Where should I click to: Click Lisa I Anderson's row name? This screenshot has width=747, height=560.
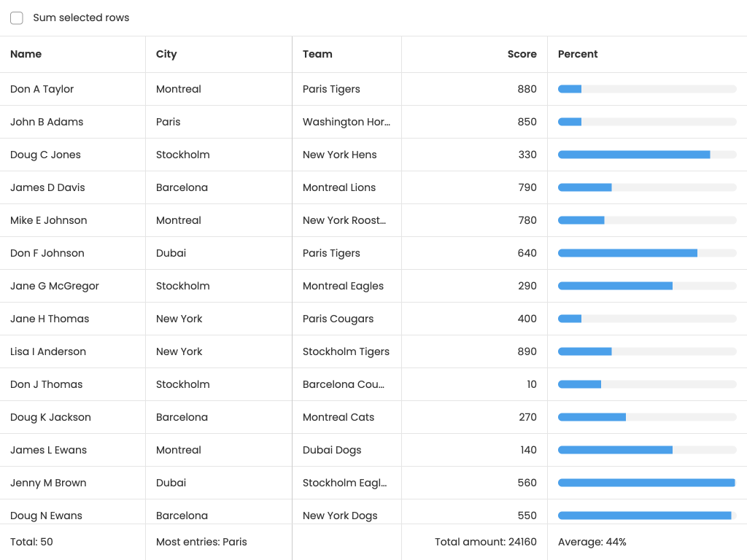[48, 351]
